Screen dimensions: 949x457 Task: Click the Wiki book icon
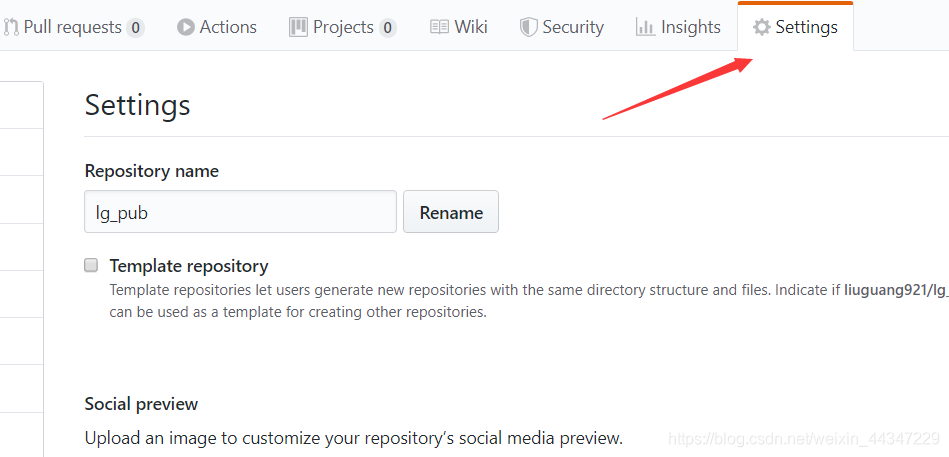click(439, 27)
